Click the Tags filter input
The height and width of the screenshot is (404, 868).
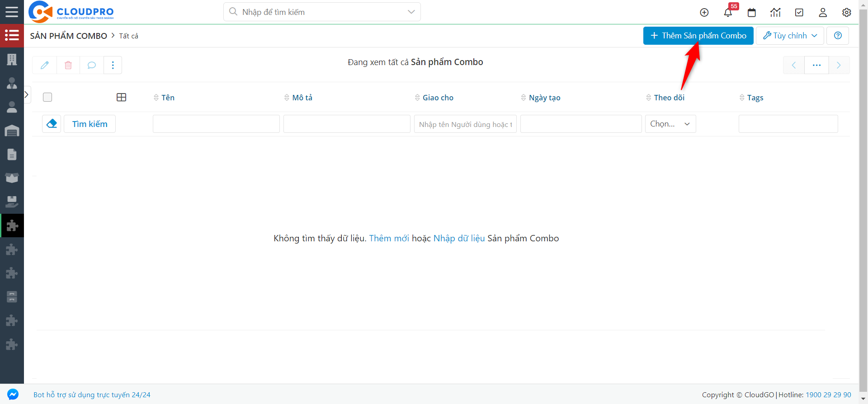point(788,124)
